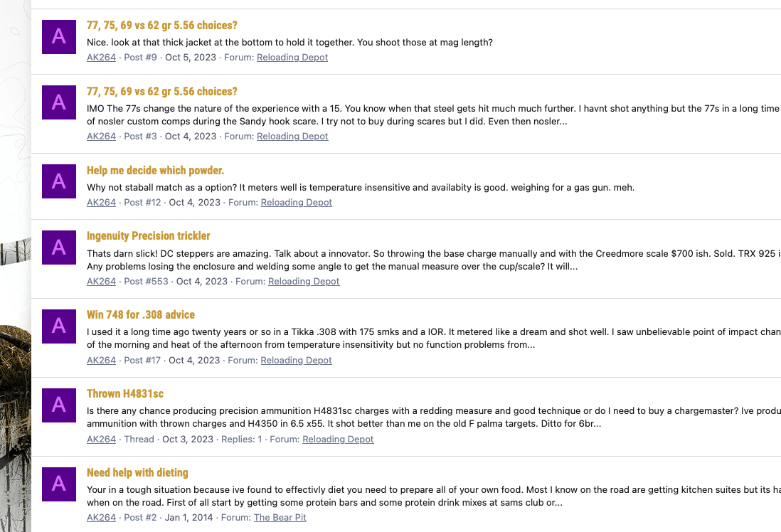This screenshot has height=532, width=781.
Task: Click the purple avatar next to "Thrown H4831sc"
Action: tap(59, 405)
